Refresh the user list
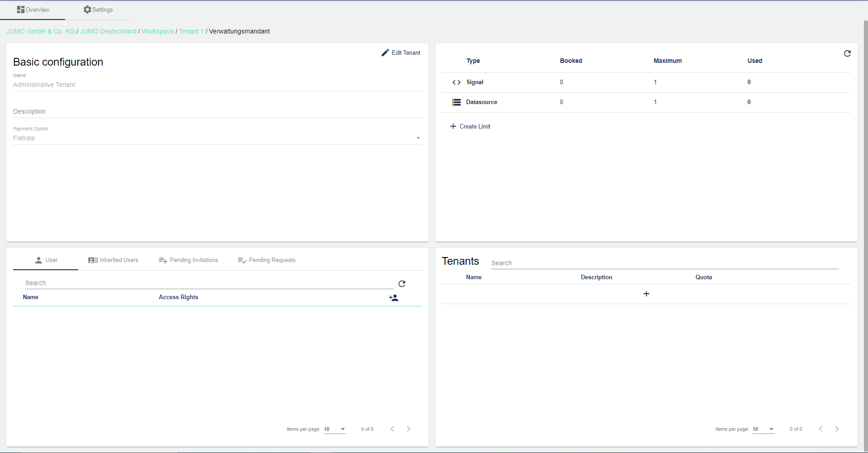 (x=402, y=284)
